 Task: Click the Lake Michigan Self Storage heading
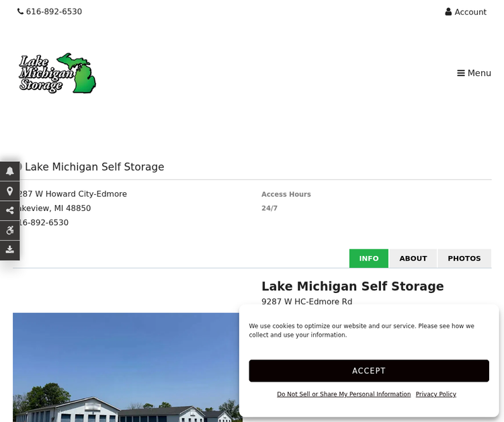tap(353, 286)
